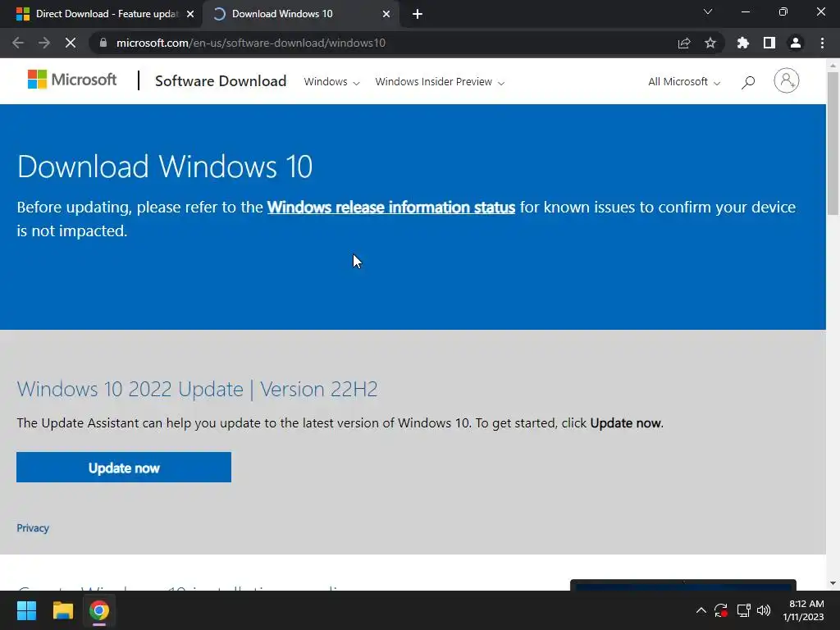840x630 pixels.
Task: Sign in with the account icon
Action: click(x=787, y=81)
